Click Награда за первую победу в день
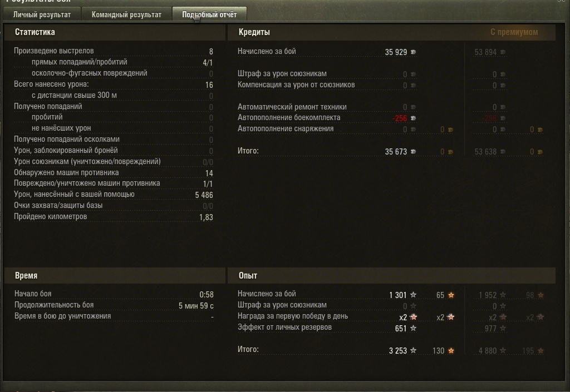 293,316
